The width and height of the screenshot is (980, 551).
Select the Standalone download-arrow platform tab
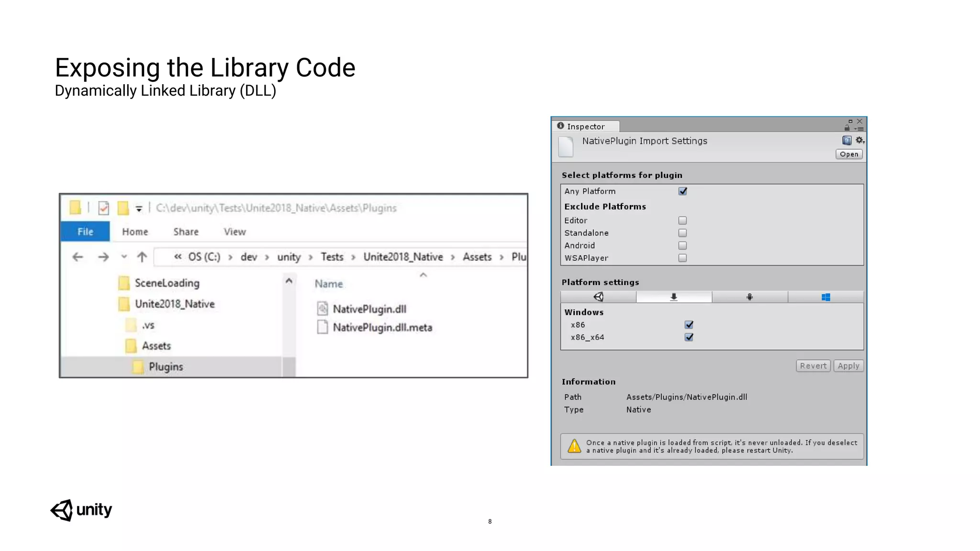[x=674, y=297]
